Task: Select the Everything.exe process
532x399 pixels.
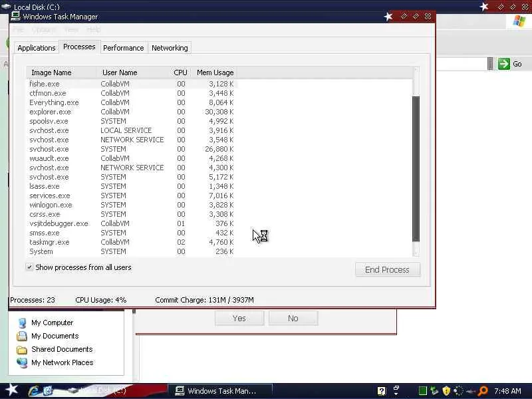Action: [132, 102]
